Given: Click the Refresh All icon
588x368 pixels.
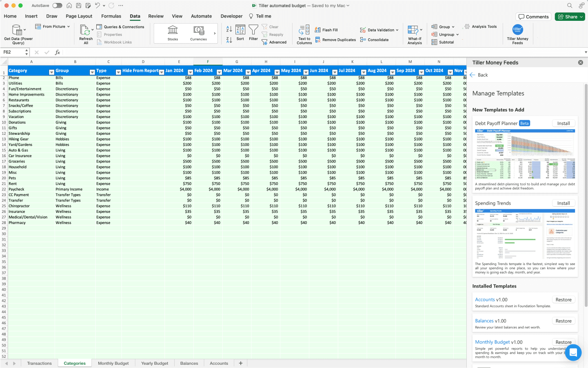Looking at the screenshot, I should pos(85,30).
